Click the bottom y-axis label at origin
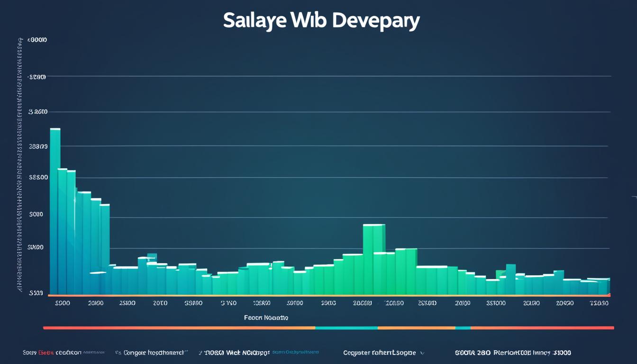This screenshot has height=364, width=637. pos(36,293)
